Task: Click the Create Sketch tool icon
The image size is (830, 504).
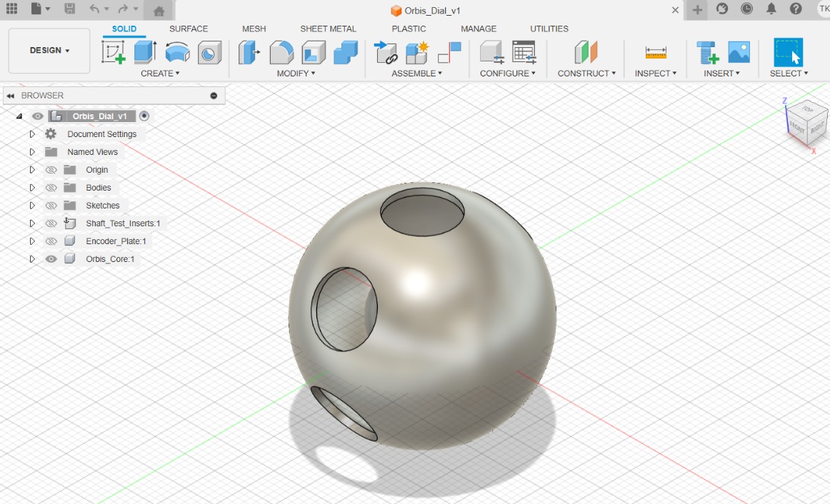Action: [113, 52]
